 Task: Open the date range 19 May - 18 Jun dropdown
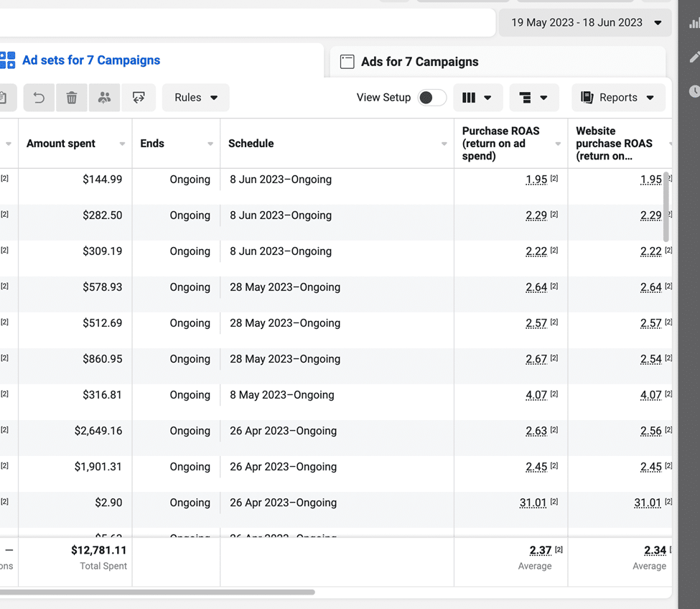coord(585,22)
